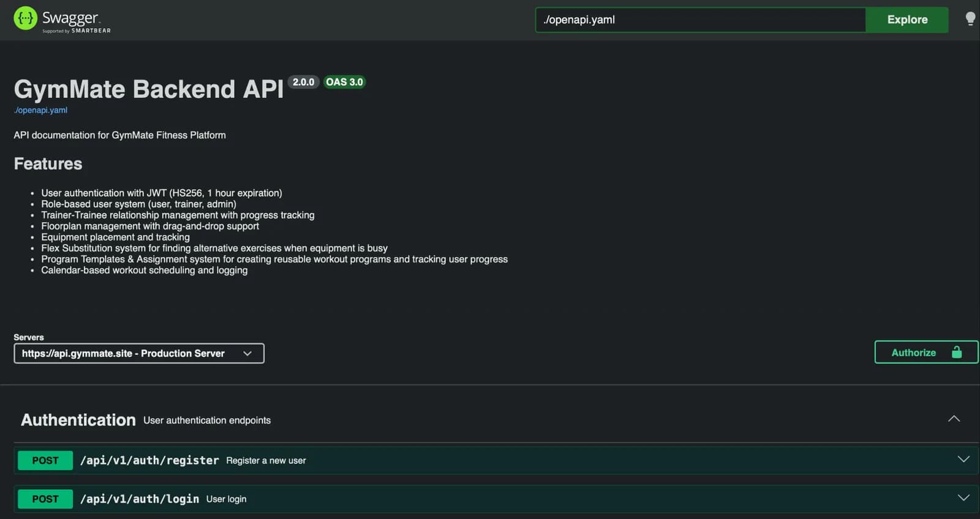Toggle dark mode with the lightbulb icon

[970, 19]
